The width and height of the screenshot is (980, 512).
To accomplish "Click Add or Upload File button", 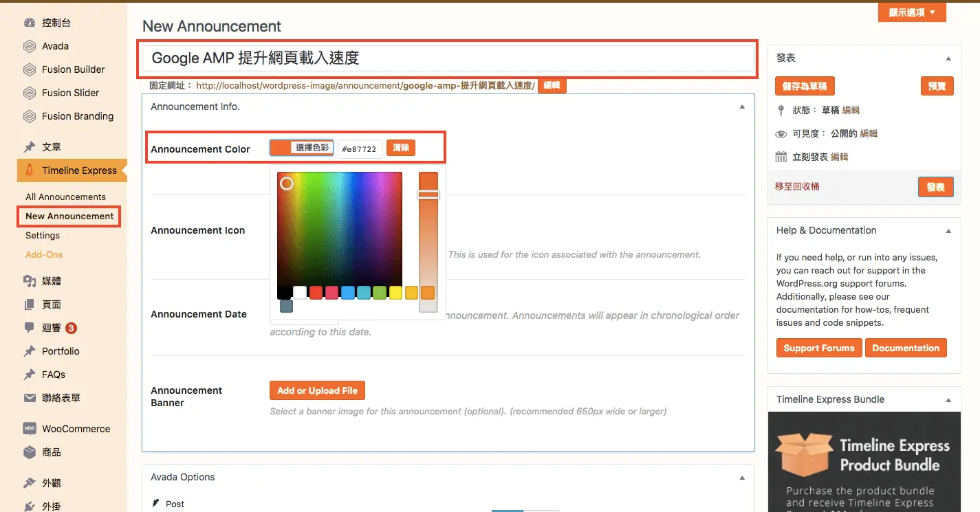I will (x=317, y=390).
